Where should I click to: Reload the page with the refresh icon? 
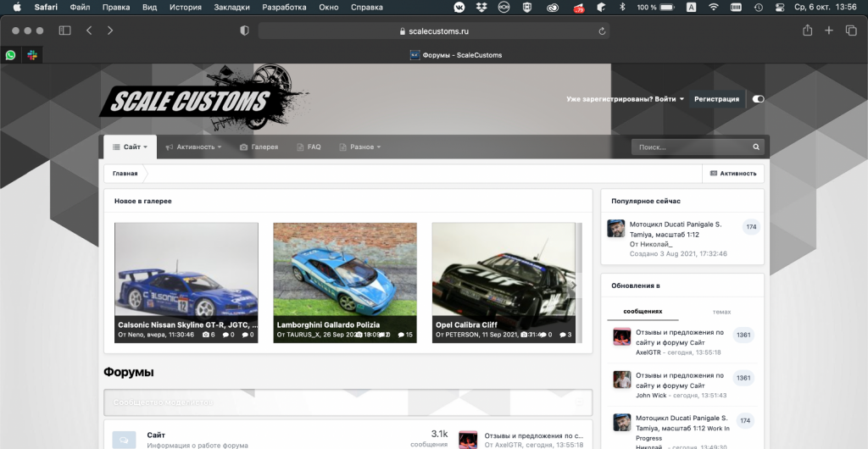[602, 31]
